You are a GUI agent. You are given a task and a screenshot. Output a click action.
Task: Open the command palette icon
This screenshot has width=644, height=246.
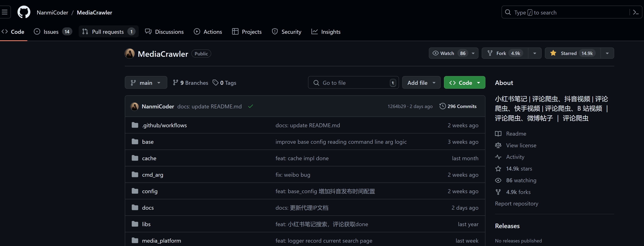pyautogui.click(x=636, y=12)
